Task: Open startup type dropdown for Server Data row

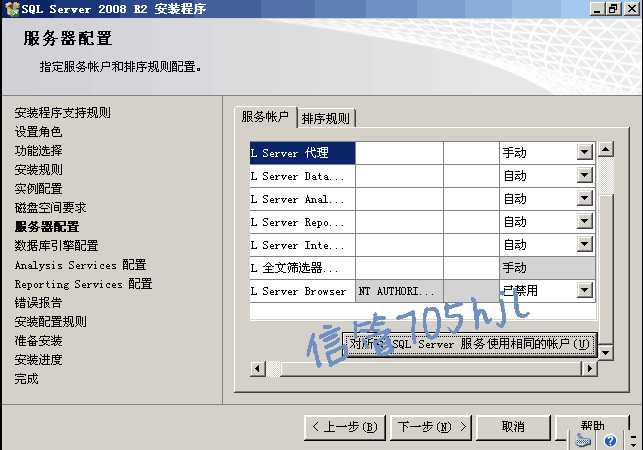Action: (584, 176)
